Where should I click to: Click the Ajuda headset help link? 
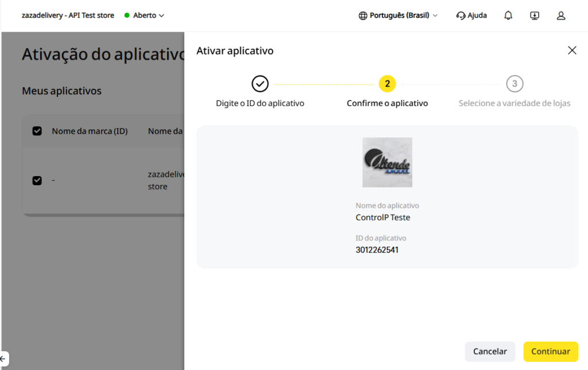[471, 15]
